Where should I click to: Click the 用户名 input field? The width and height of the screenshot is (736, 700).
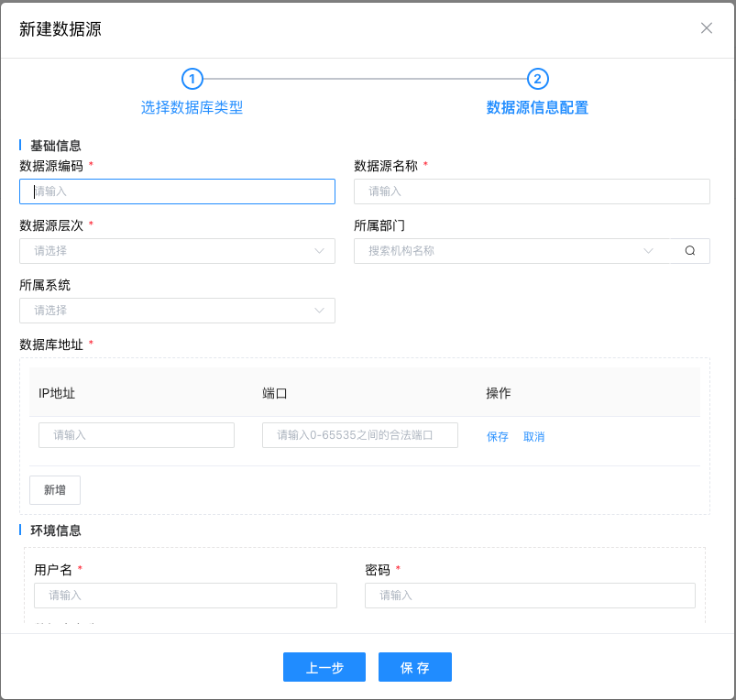[x=185, y=596]
